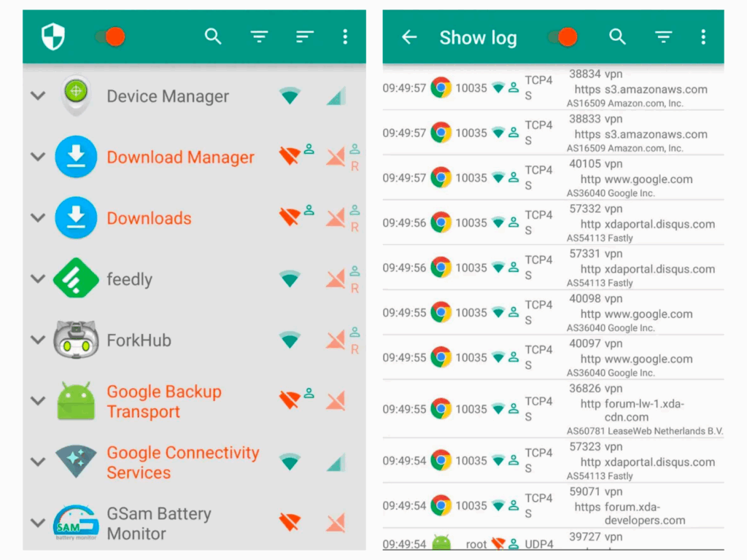This screenshot has width=747, height=560.
Task: Toggle mobile data for Google Backup Transport
Action: click(336, 400)
